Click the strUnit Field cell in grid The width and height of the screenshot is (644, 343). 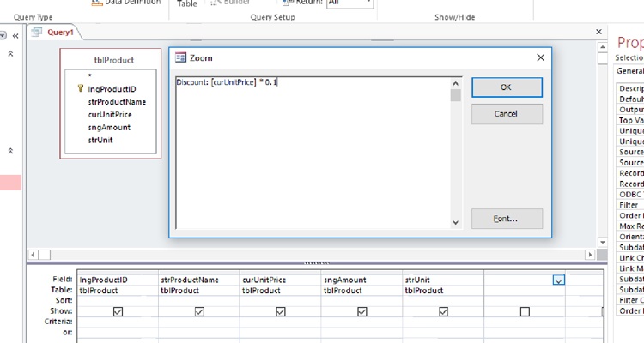(443, 280)
